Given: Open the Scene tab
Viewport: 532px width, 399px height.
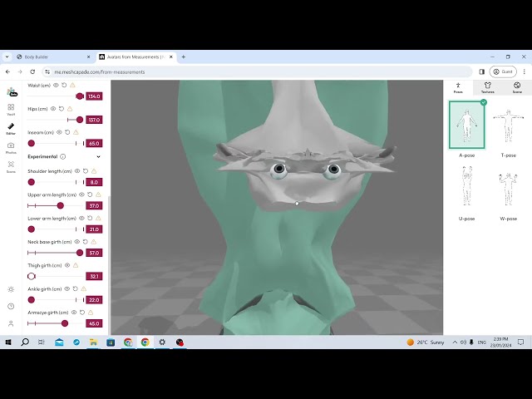Looking at the screenshot, I should (x=517, y=87).
